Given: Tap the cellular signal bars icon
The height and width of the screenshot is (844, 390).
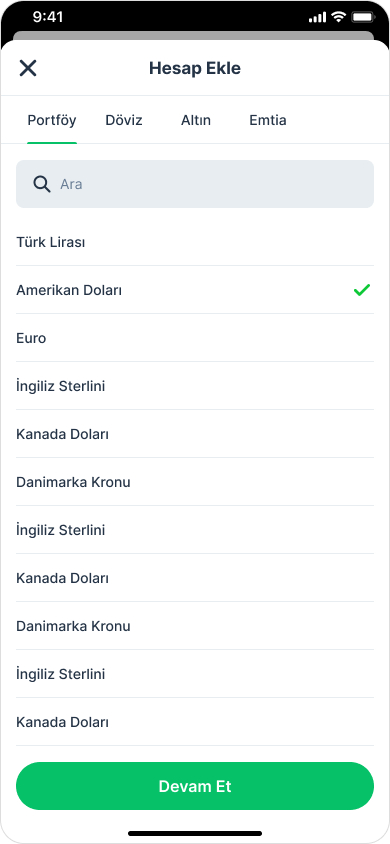Looking at the screenshot, I should click(x=317, y=18).
